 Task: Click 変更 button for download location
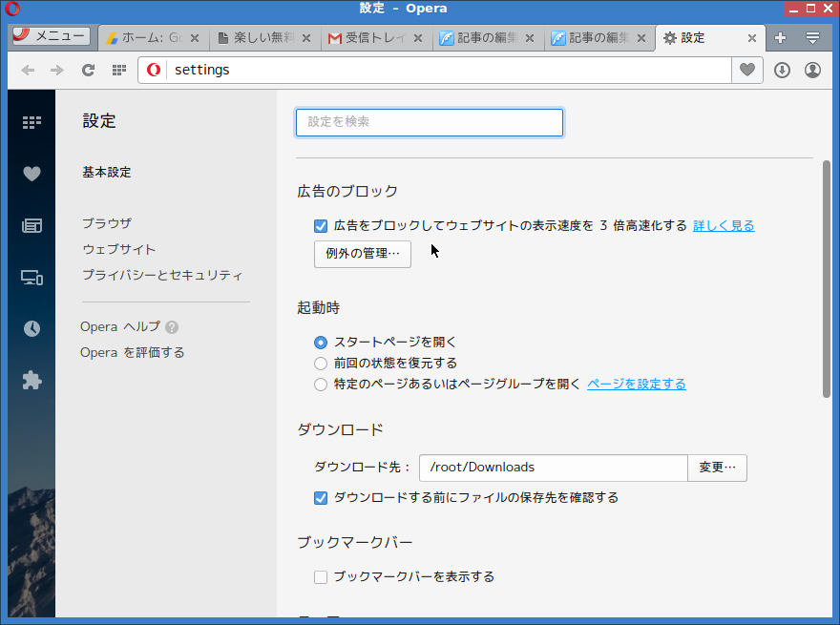pos(717,468)
